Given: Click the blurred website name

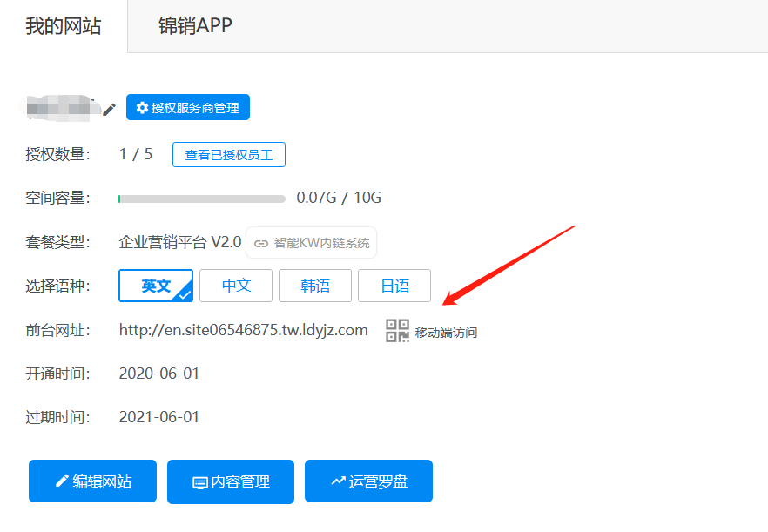Looking at the screenshot, I should tap(58, 108).
